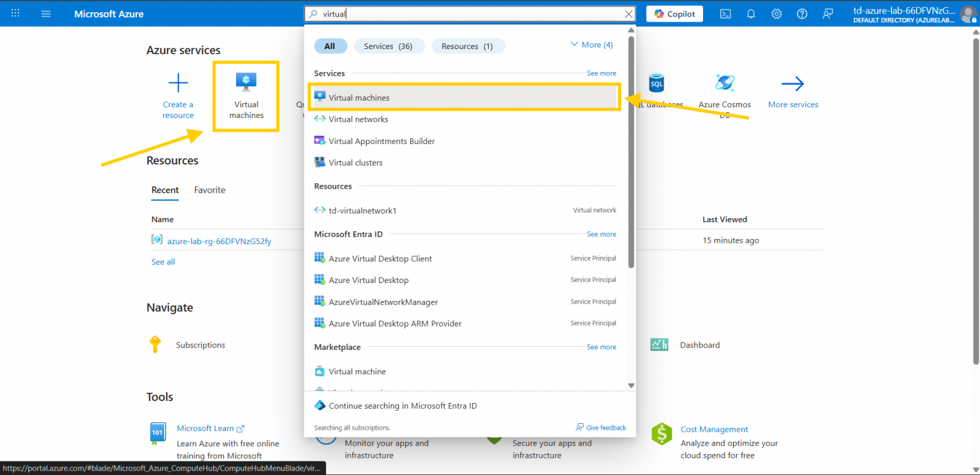This screenshot has height=475, width=980.
Task: Open Dashboard under Navigate
Action: [x=699, y=345]
